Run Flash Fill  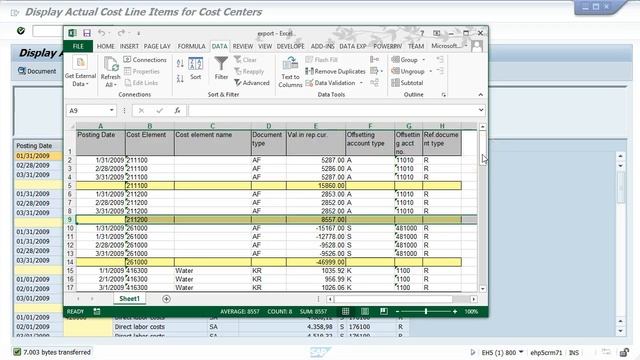(x=322, y=60)
